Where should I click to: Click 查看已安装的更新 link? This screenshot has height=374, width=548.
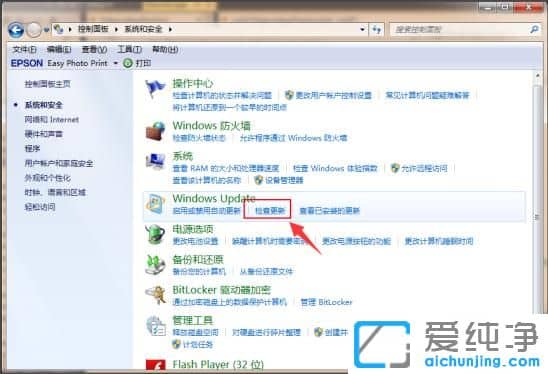[x=330, y=211]
